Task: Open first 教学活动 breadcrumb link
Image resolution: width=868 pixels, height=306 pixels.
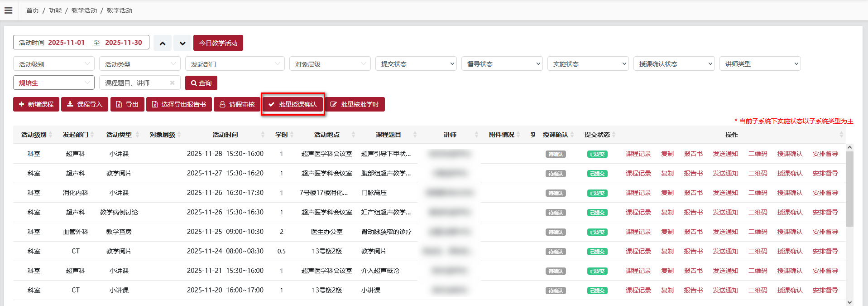Action: tap(84, 10)
